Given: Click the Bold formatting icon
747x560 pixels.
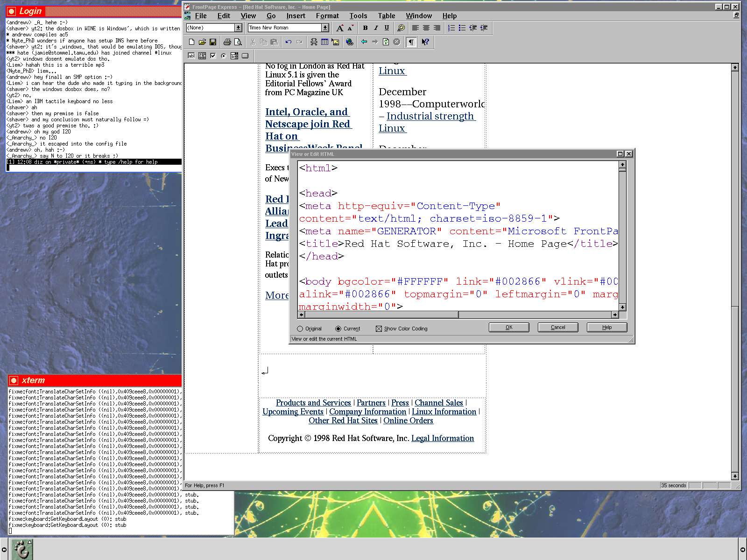Looking at the screenshot, I should point(365,28).
